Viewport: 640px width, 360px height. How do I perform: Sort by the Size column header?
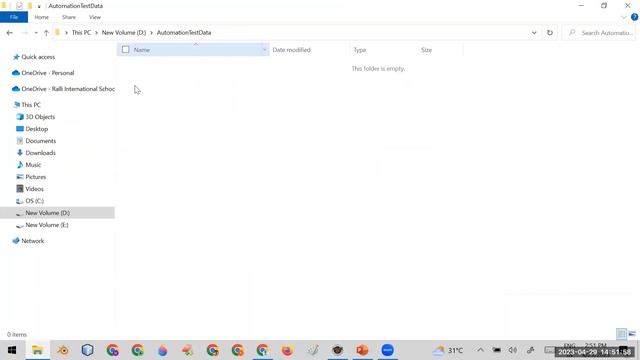coord(427,50)
